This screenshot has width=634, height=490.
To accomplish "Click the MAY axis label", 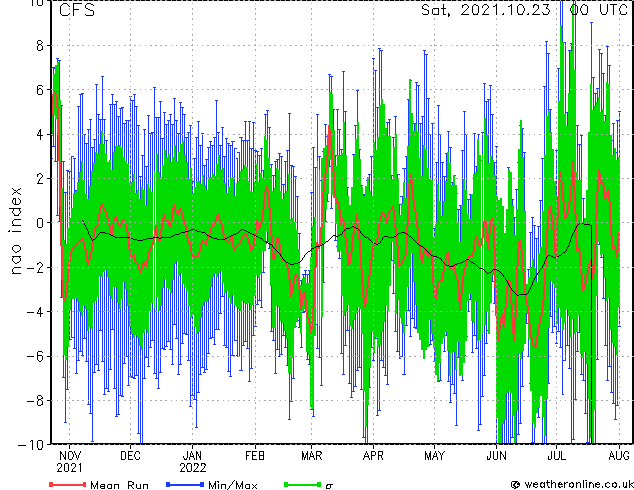I will click(x=434, y=456).
